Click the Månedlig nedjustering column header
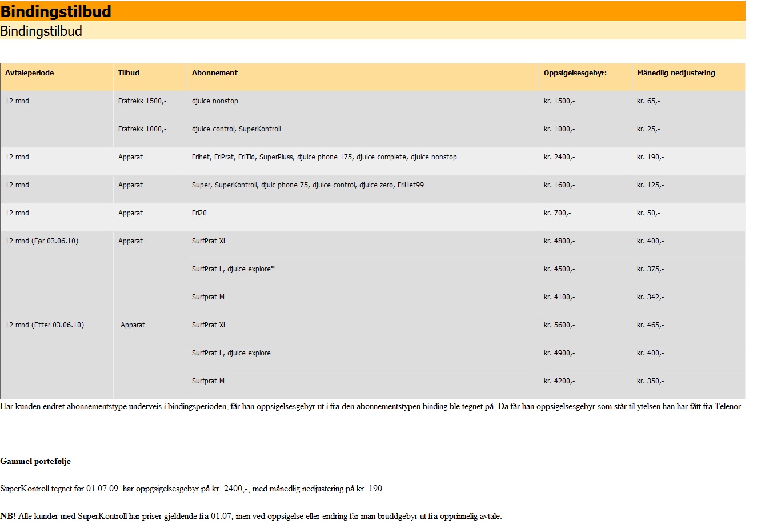The height and width of the screenshot is (532, 761). (x=688, y=77)
